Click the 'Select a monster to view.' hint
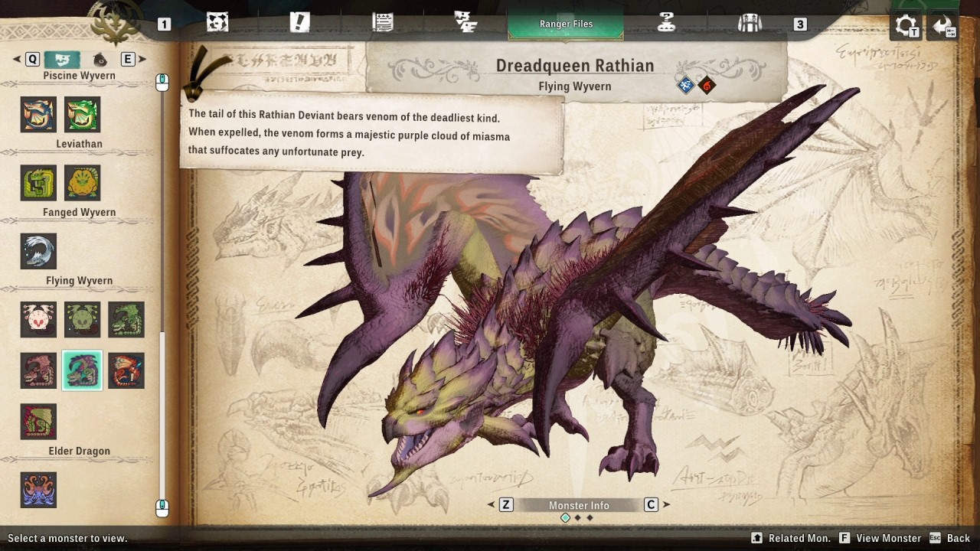The height and width of the screenshot is (551, 980). click(67, 538)
